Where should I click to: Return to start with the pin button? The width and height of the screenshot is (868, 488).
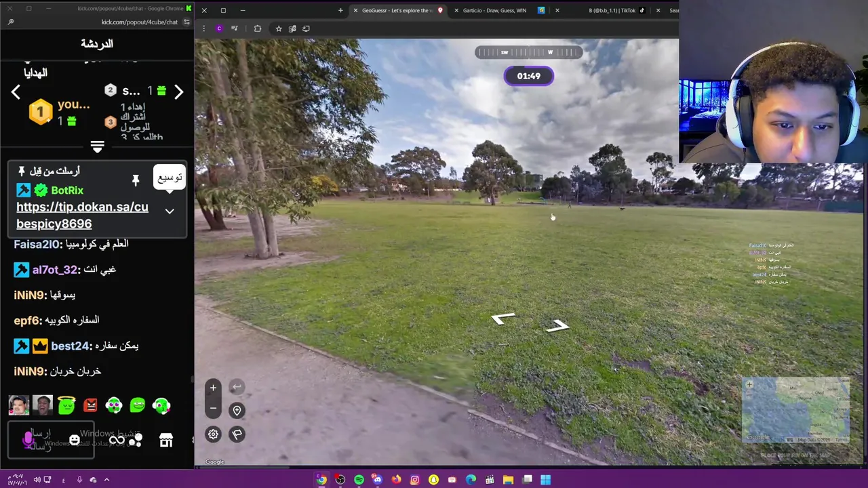click(237, 410)
